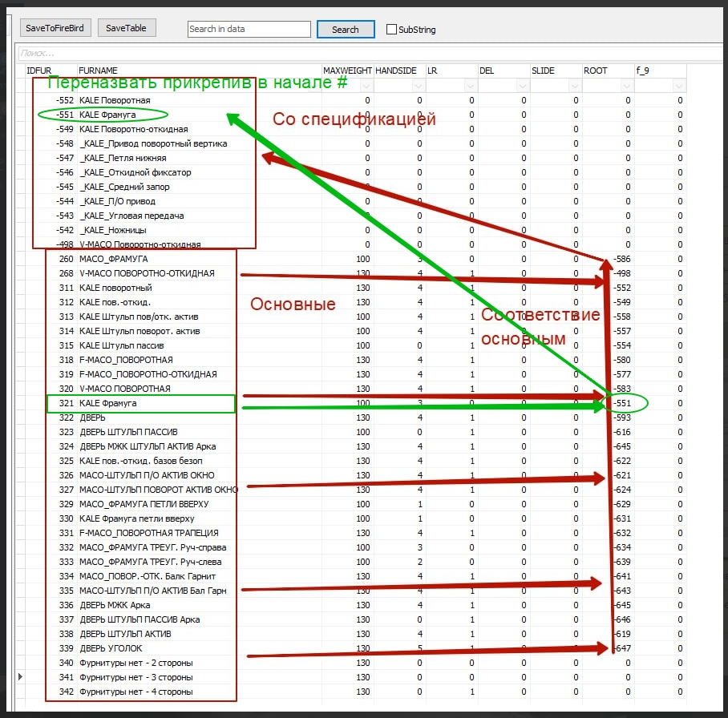Select the current row indicator arrow

coord(21,677)
